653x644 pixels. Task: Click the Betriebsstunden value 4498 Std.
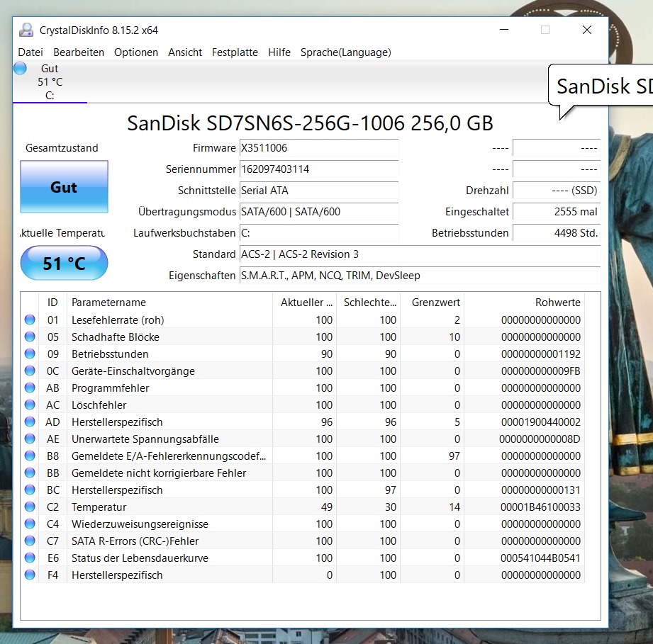point(557,233)
